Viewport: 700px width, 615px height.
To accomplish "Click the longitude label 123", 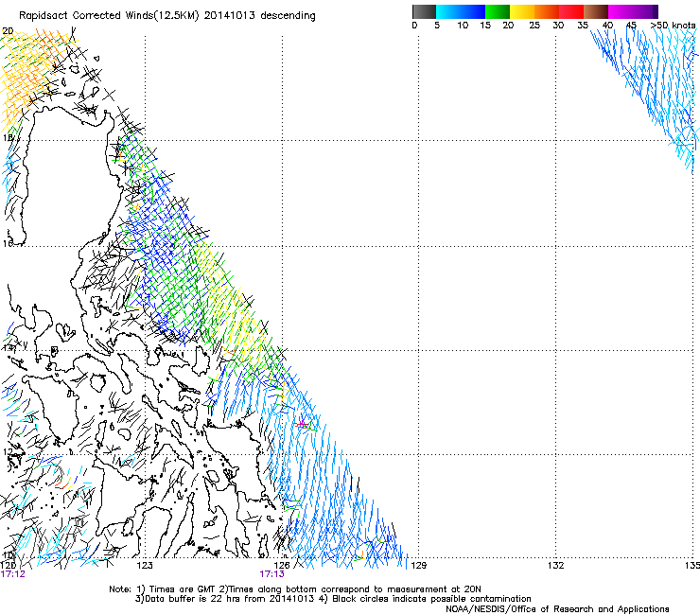I will click(x=145, y=566).
